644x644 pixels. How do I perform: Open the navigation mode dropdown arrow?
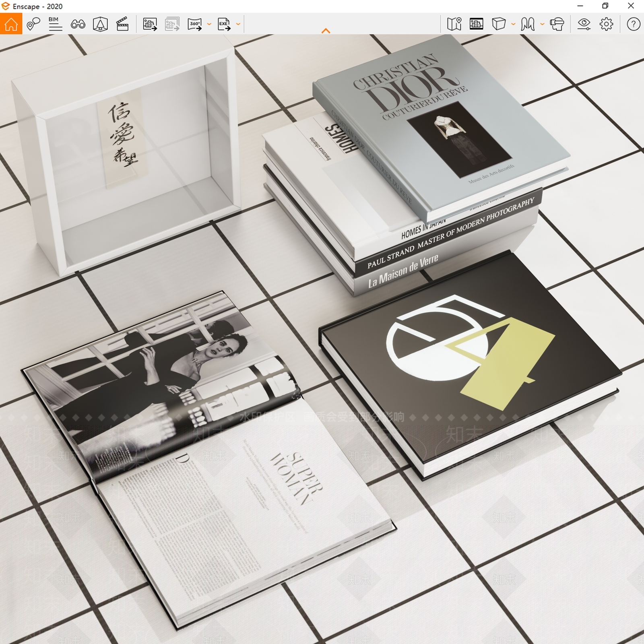(542, 24)
